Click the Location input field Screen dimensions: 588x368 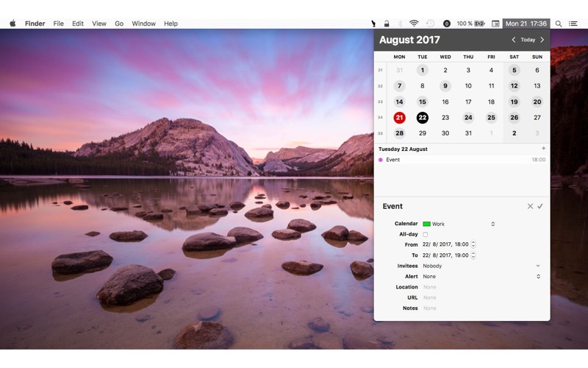[478, 287]
